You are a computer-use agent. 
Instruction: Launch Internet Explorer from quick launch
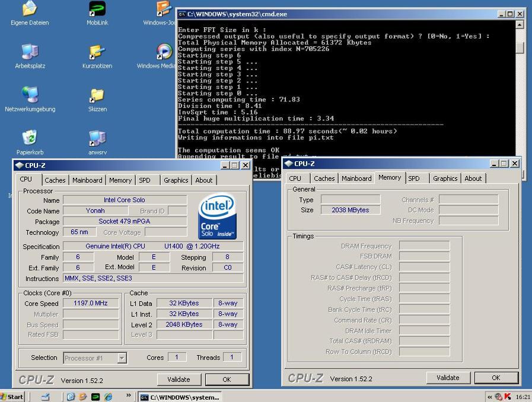pyautogui.click(x=108, y=397)
